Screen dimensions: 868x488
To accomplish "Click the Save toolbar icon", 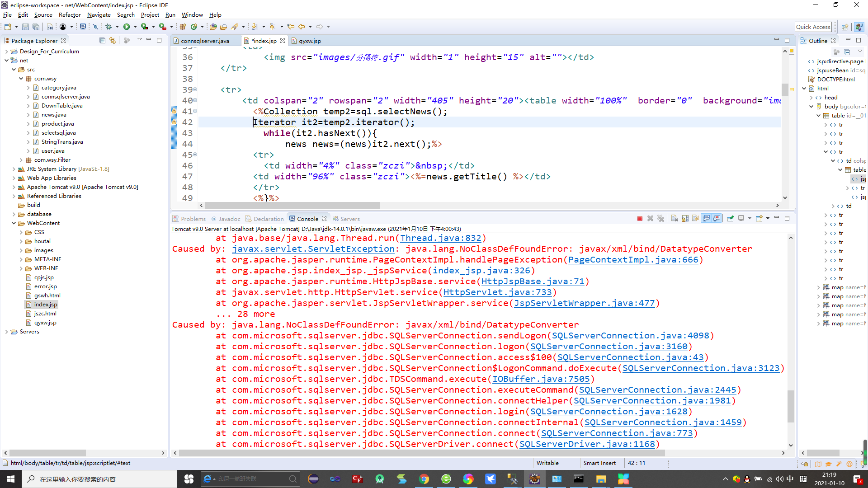I will [25, 27].
